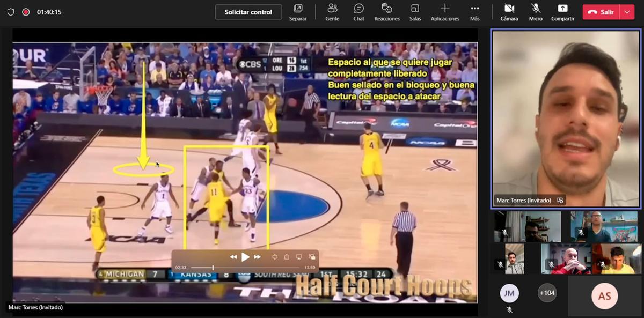Expand the arrow next to Salir
The width and height of the screenshot is (644, 318).
pos(627,12)
